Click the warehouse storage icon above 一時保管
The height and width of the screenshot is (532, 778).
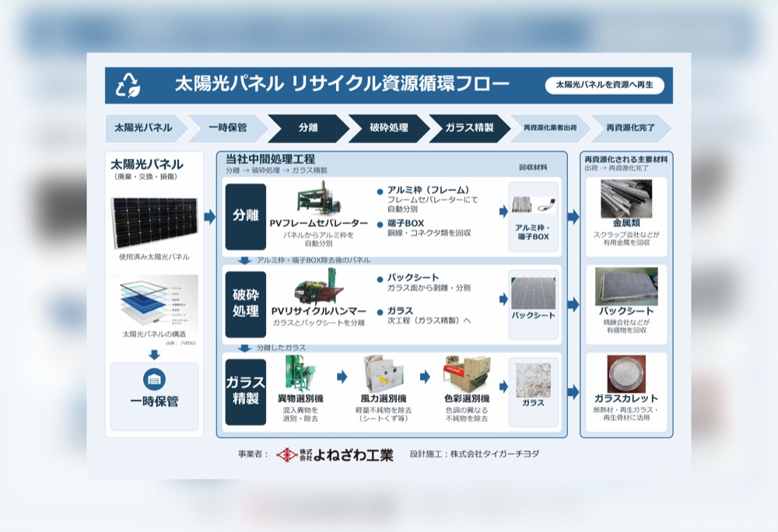[x=154, y=380]
